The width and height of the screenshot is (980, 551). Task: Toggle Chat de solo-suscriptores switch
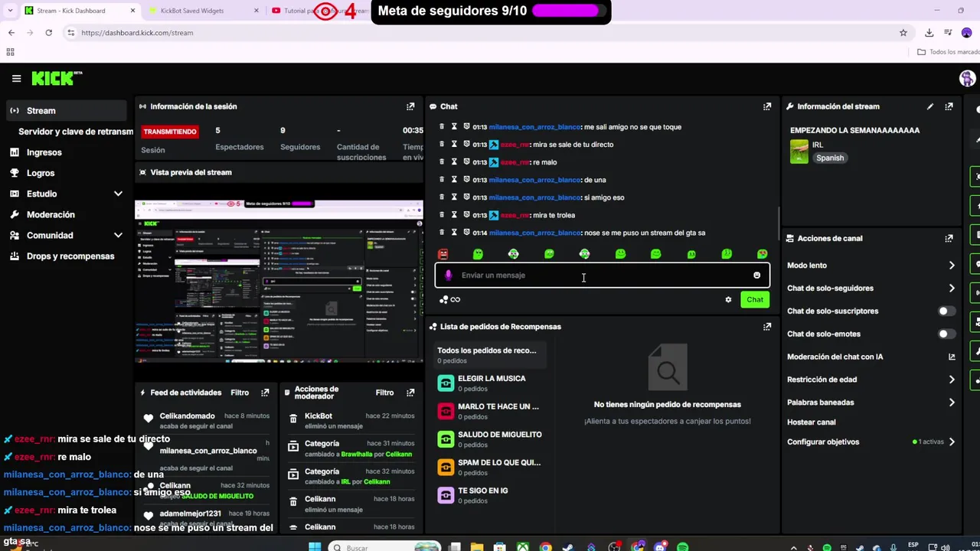coord(947,311)
